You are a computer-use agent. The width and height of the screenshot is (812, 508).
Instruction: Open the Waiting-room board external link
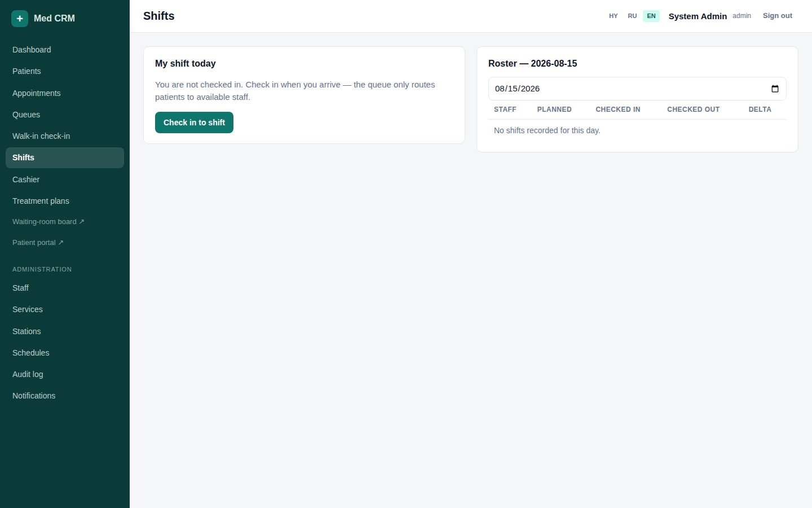point(65,222)
